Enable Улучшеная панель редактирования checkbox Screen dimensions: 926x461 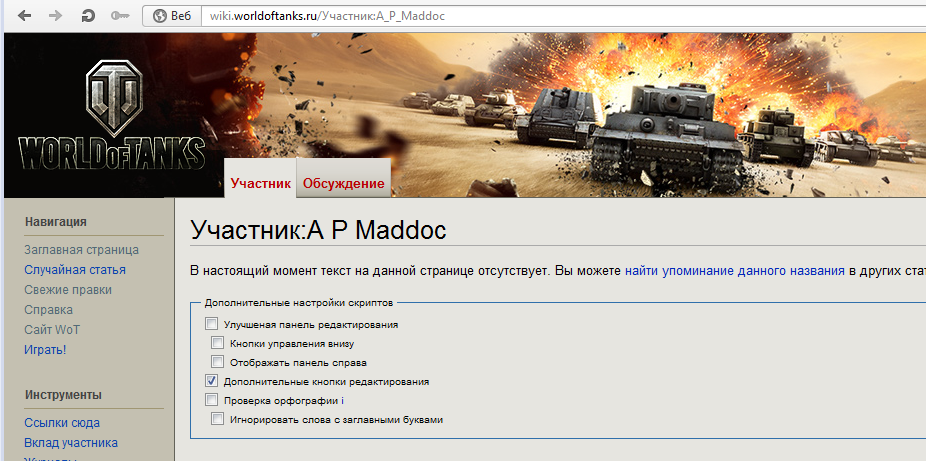pyautogui.click(x=211, y=323)
